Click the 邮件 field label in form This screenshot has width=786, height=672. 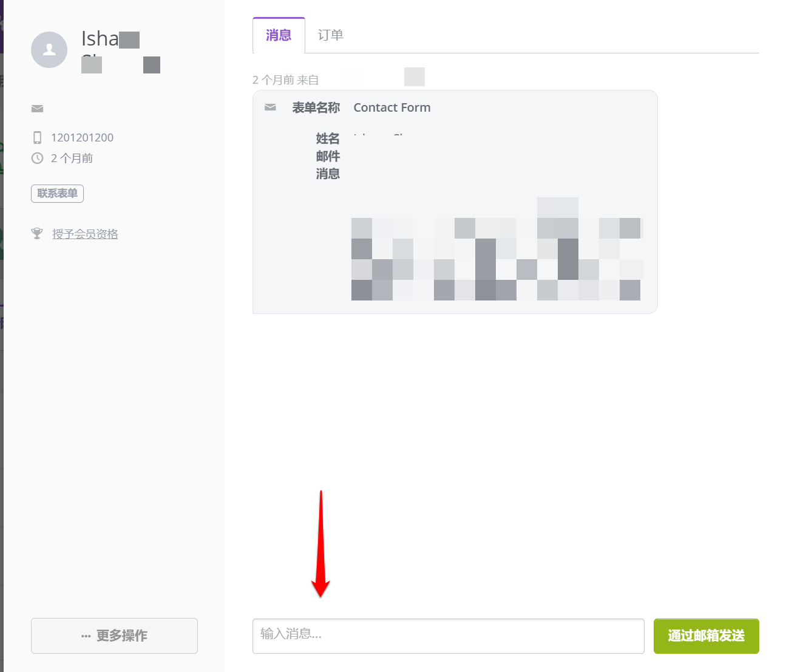pyautogui.click(x=328, y=157)
